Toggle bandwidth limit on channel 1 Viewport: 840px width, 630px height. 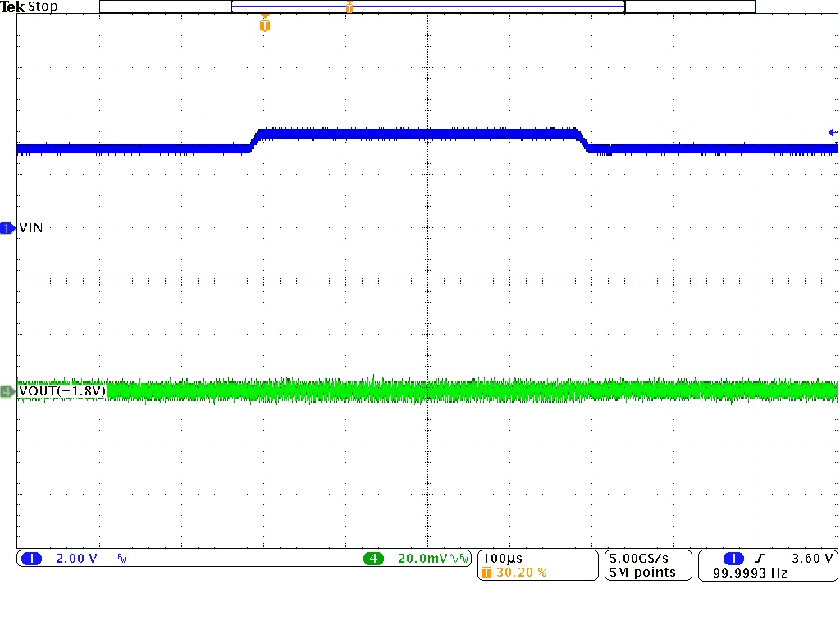119,558
